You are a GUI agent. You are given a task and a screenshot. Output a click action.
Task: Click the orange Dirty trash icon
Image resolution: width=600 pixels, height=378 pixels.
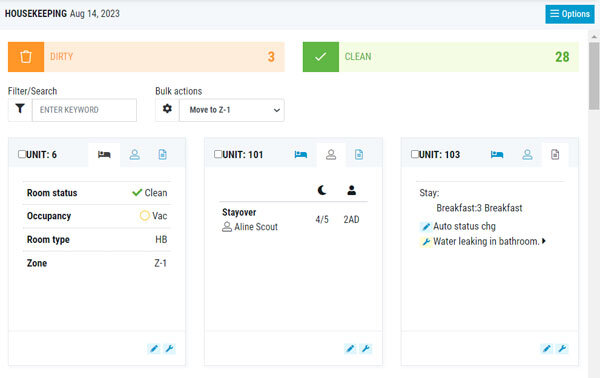[26, 57]
